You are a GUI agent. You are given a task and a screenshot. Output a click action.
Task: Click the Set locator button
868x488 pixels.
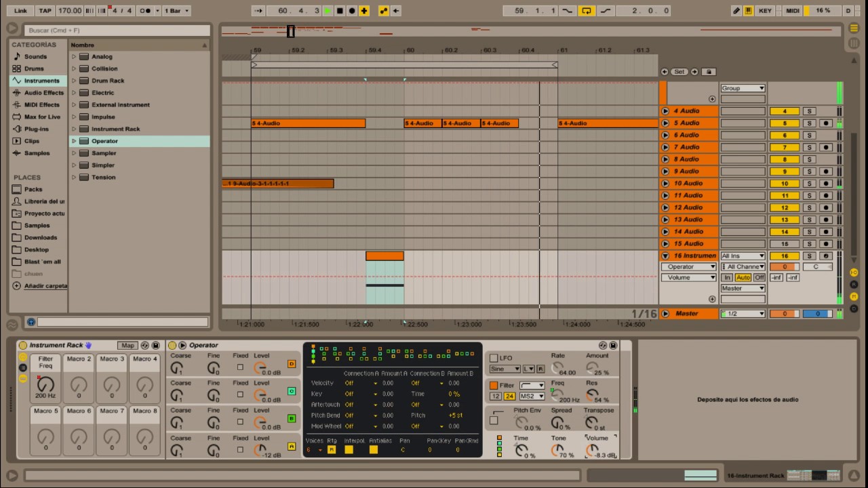click(679, 72)
